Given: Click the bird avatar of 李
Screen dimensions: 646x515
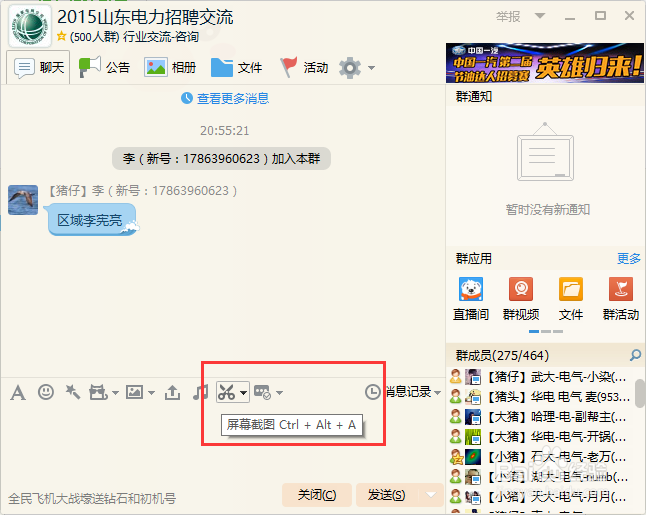Looking at the screenshot, I should [x=23, y=200].
